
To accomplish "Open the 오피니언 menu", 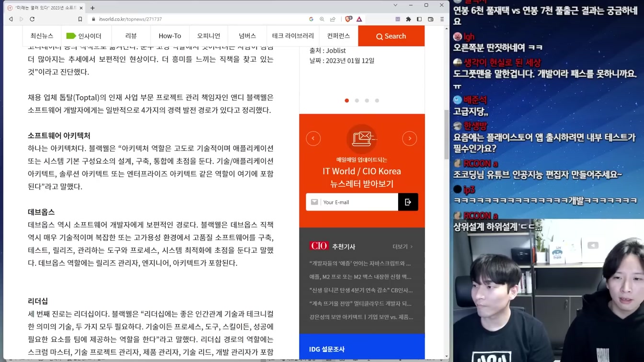I will pos(208,36).
